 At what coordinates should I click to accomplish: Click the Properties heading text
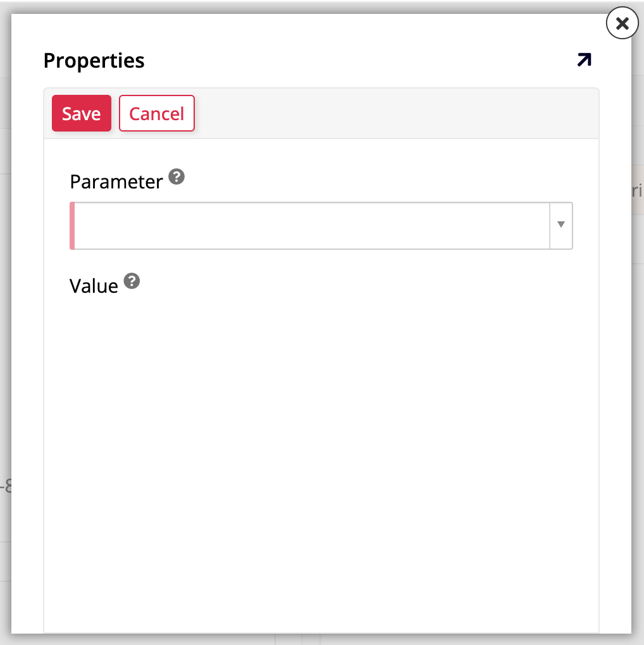pyautogui.click(x=94, y=61)
